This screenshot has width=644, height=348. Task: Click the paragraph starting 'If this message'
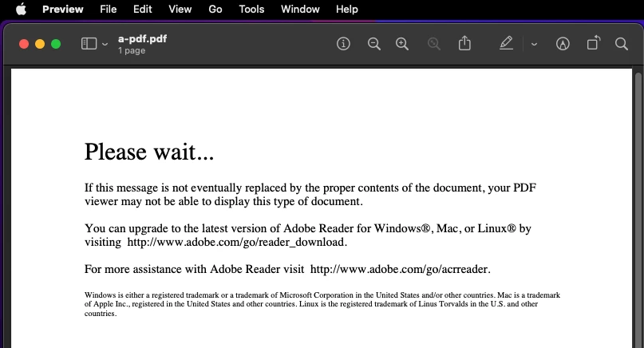coord(310,194)
